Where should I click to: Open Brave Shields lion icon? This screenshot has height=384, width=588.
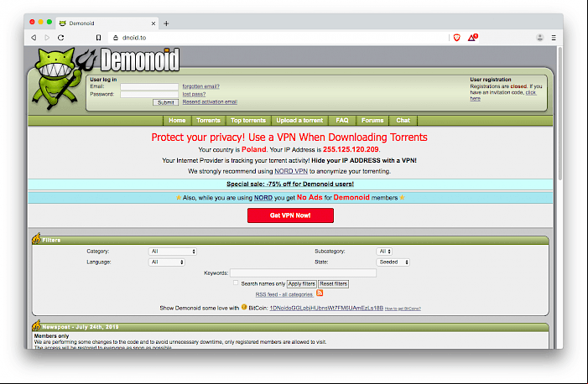[457, 38]
